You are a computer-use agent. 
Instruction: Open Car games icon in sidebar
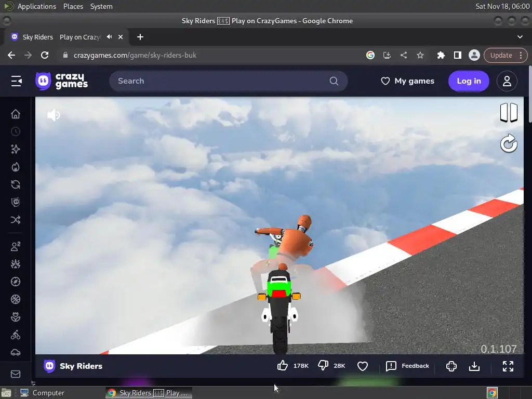tap(16, 353)
